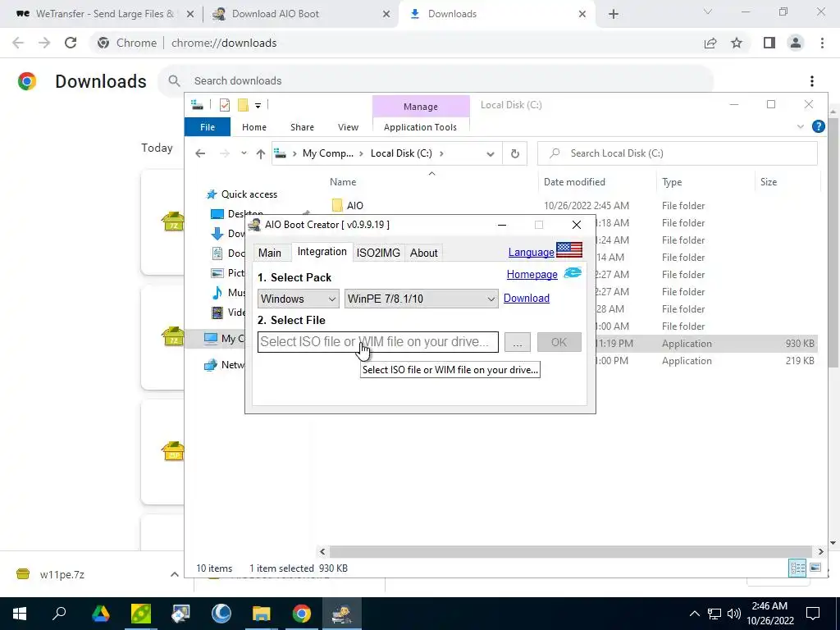Click the Search downloads field

(436, 81)
